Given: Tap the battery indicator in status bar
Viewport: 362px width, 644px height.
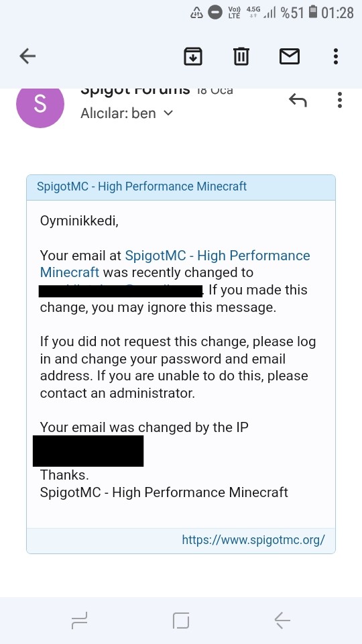Looking at the screenshot, I should point(313,12).
